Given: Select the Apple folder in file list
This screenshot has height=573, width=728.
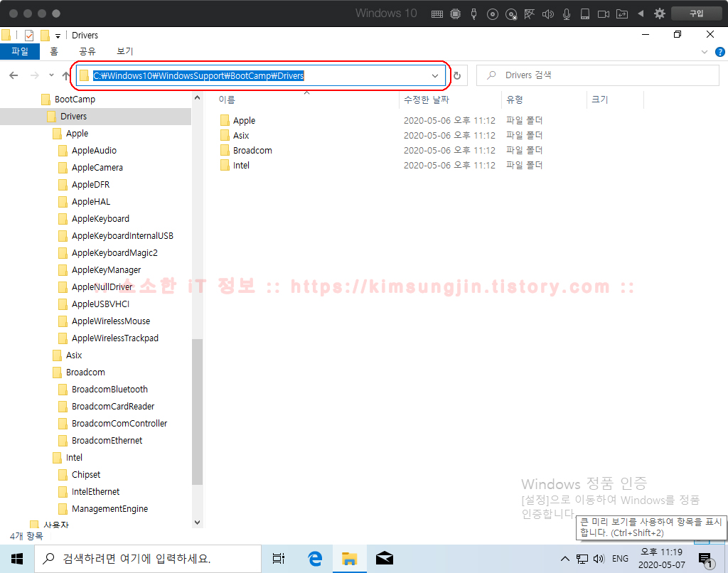Looking at the screenshot, I should click(245, 121).
